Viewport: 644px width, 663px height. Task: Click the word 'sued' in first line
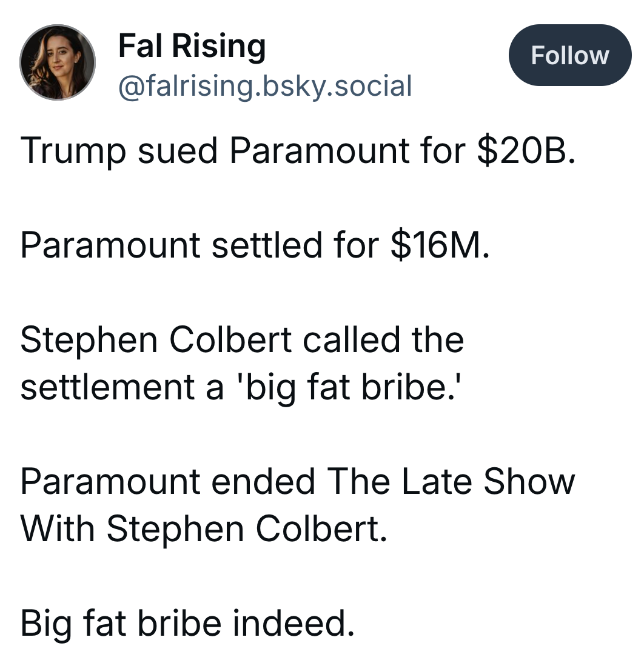coord(178,150)
